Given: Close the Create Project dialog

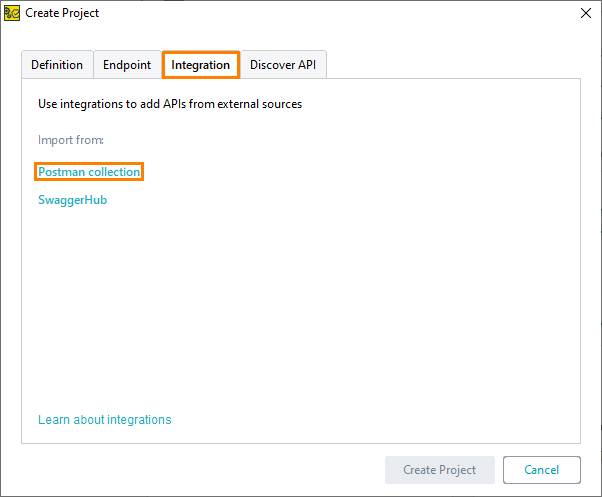Looking at the screenshot, I should click(585, 13).
